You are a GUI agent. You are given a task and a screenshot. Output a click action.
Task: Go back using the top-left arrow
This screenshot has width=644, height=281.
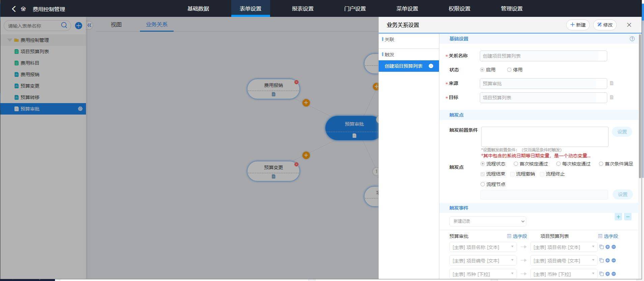coord(13,9)
